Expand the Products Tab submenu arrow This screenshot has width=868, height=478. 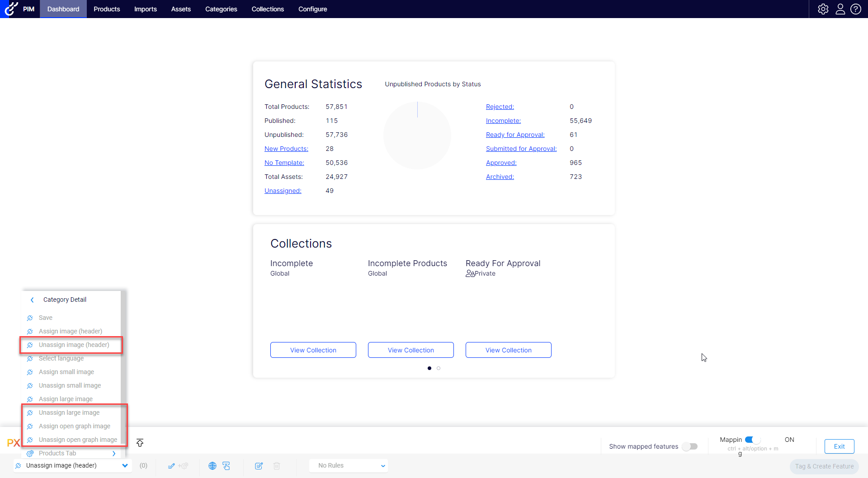click(x=114, y=454)
